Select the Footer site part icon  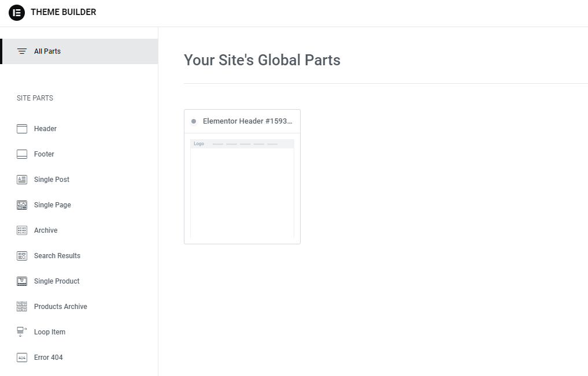(x=22, y=154)
